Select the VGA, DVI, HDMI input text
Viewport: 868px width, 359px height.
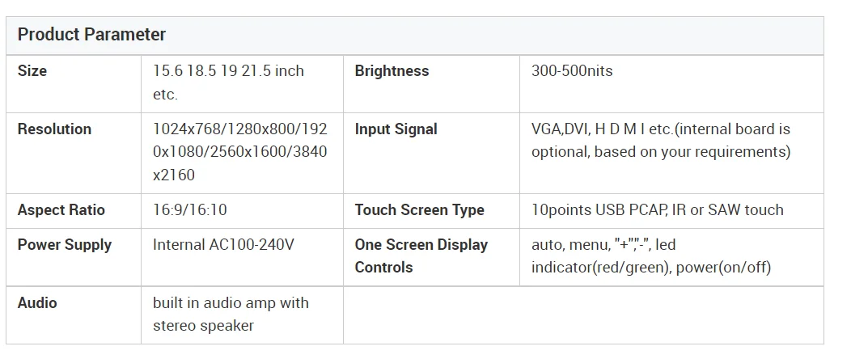(x=660, y=141)
